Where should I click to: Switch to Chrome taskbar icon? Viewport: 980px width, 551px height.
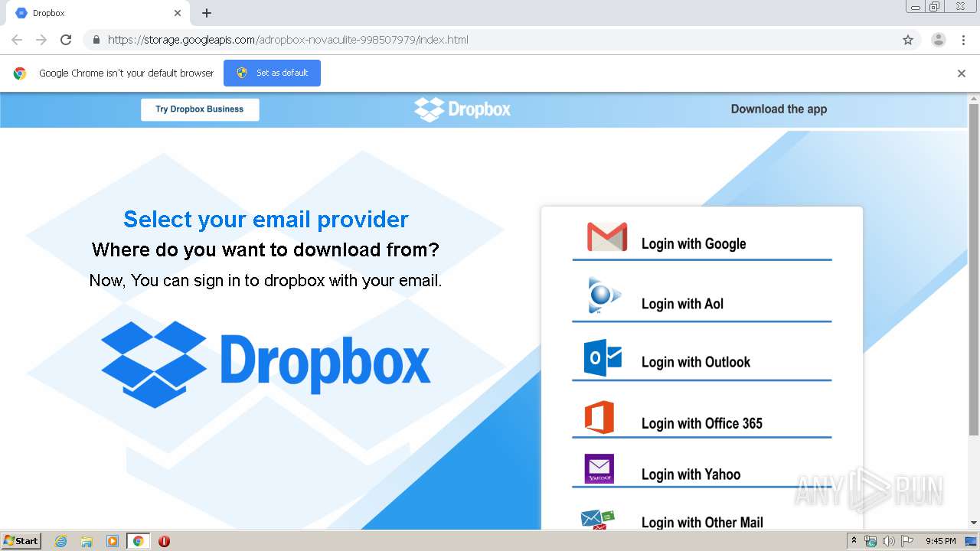(138, 541)
